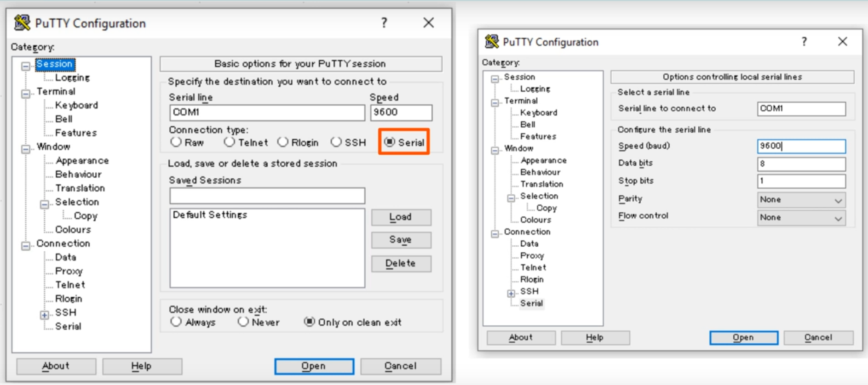The width and height of the screenshot is (868, 385).
Task: Open Features category in basic options window
Action: (76, 133)
